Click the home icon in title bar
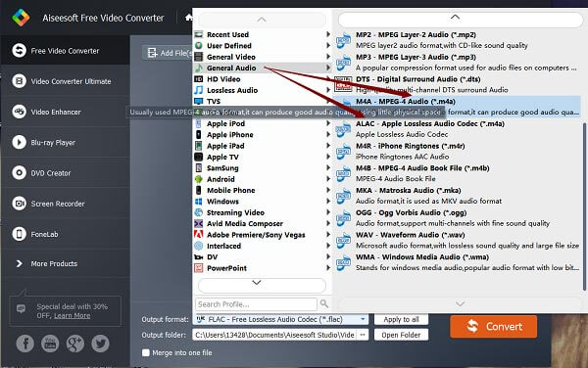Viewport: 588px width, 368px height. point(188,18)
